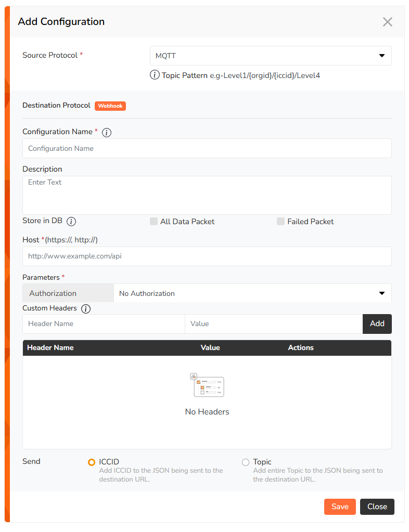
Task: Check the Failed Packet checkbox
Action: [x=281, y=222]
